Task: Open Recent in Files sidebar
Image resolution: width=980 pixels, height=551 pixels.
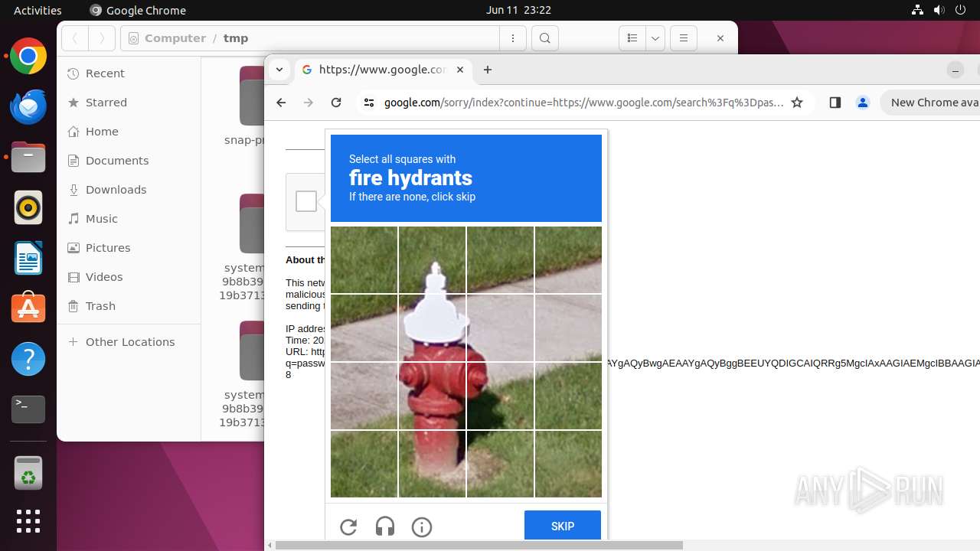Action: click(129, 73)
